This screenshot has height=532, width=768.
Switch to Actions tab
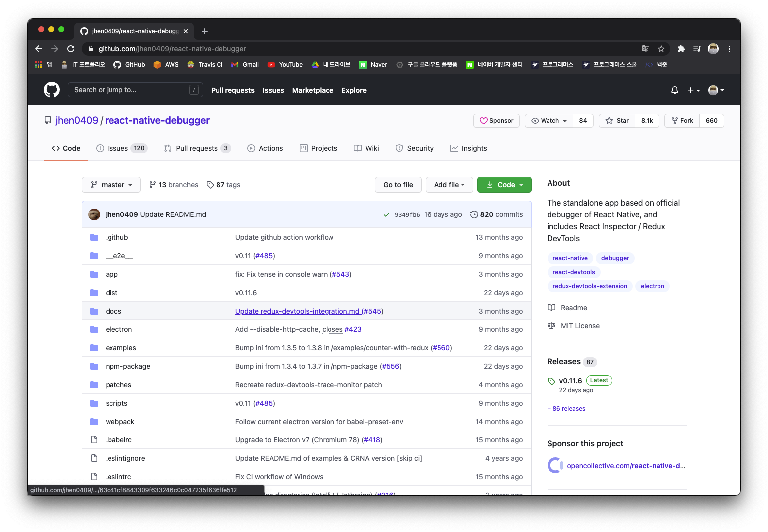click(265, 148)
